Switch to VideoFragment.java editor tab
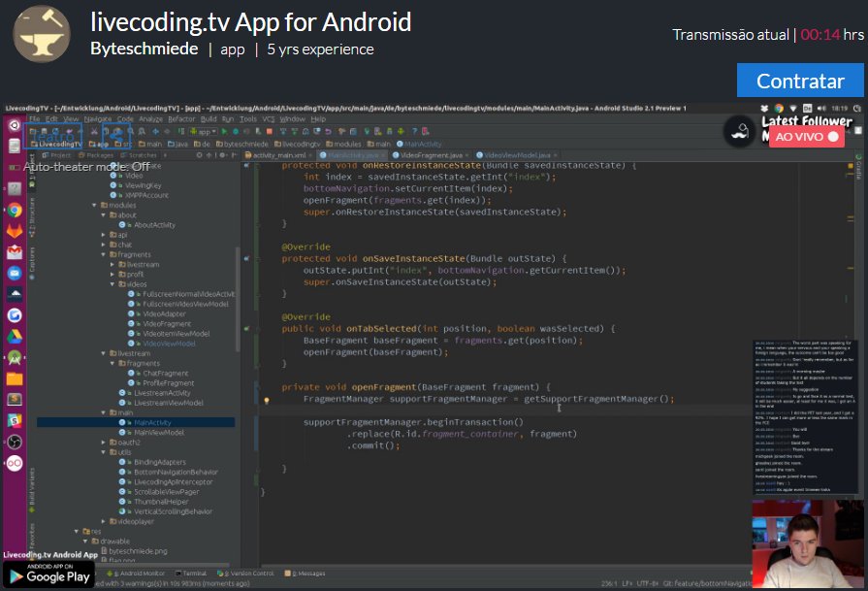 pyautogui.click(x=431, y=155)
